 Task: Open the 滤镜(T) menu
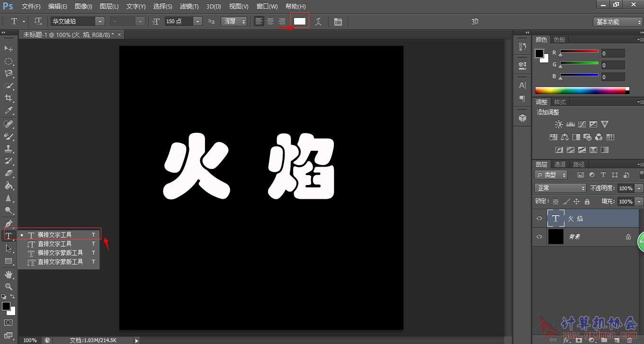click(x=189, y=6)
